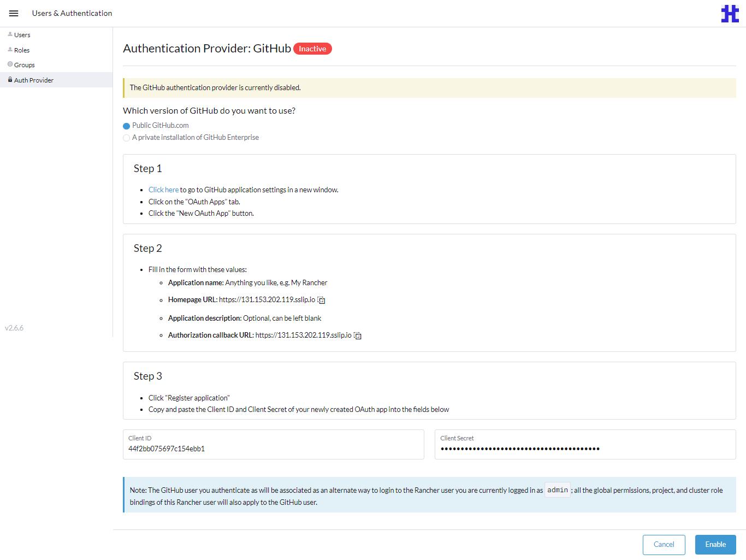Click the GitHub provider disabled banner text
Viewport: 746px width, 560px height.
[x=215, y=87]
